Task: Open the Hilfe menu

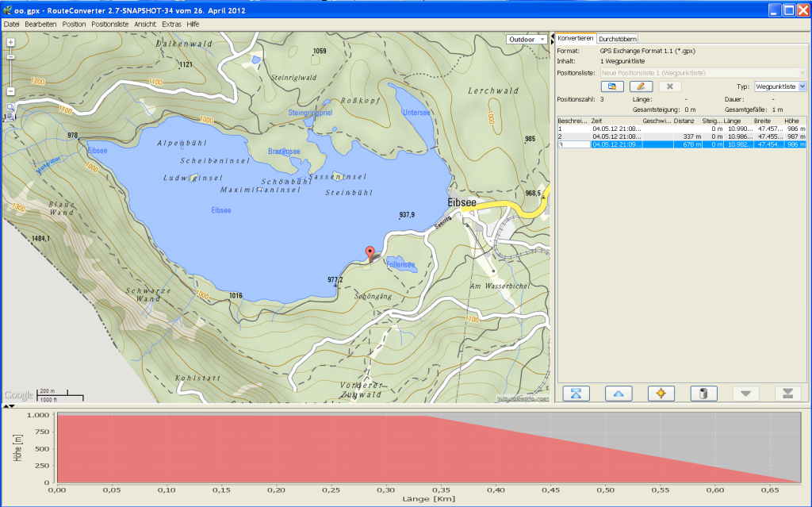Action: pyautogui.click(x=193, y=25)
